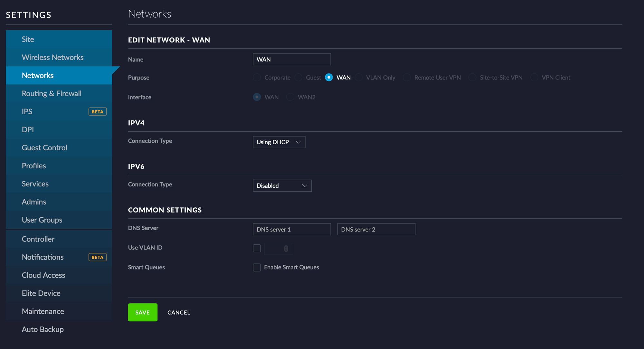Choose the WAN interface radio button
The width and height of the screenshot is (644, 349).
(x=257, y=97)
